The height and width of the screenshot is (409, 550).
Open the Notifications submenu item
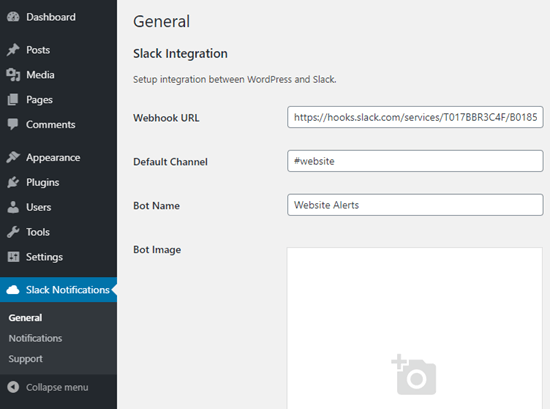pos(35,338)
